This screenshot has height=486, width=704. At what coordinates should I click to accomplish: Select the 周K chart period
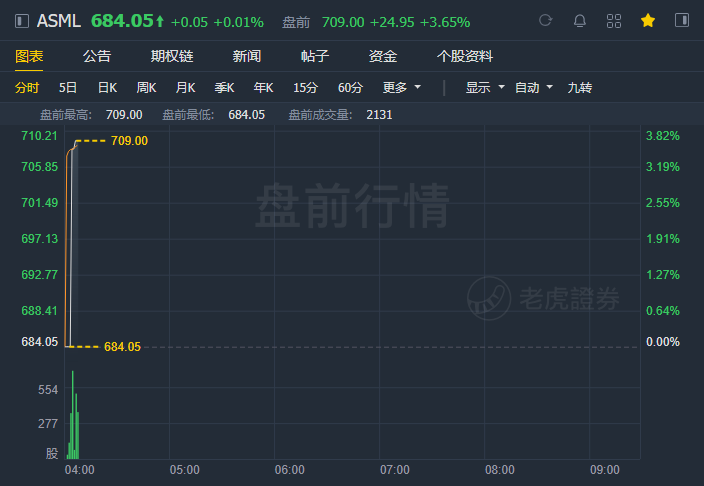click(146, 88)
